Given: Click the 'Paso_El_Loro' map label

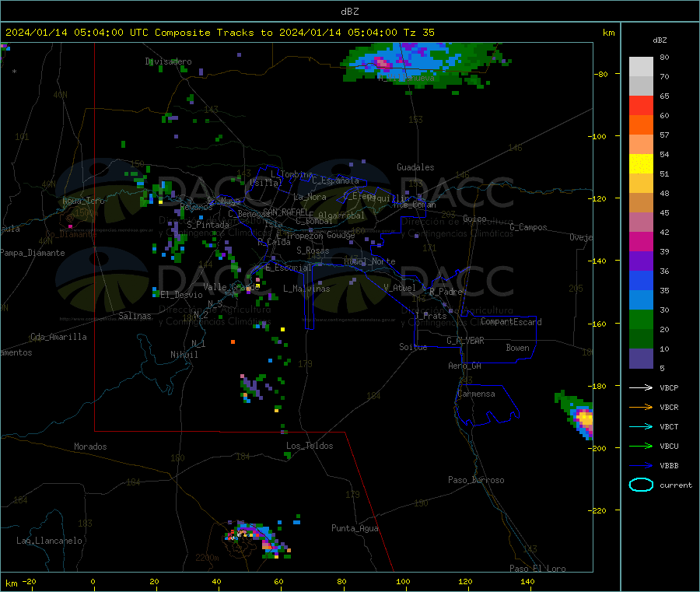Looking at the screenshot, I should click(x=537, y=569).
